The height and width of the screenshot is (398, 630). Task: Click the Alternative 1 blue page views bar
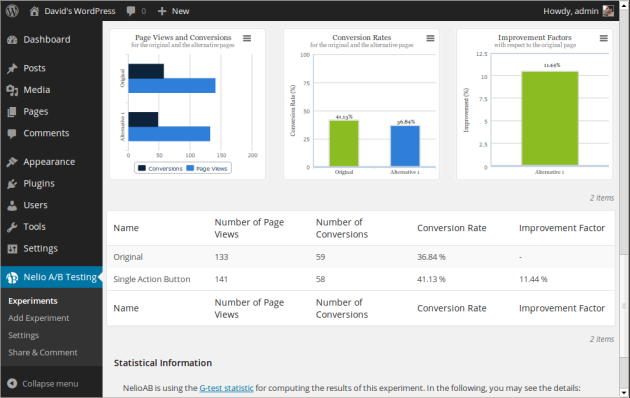[169, 134]
